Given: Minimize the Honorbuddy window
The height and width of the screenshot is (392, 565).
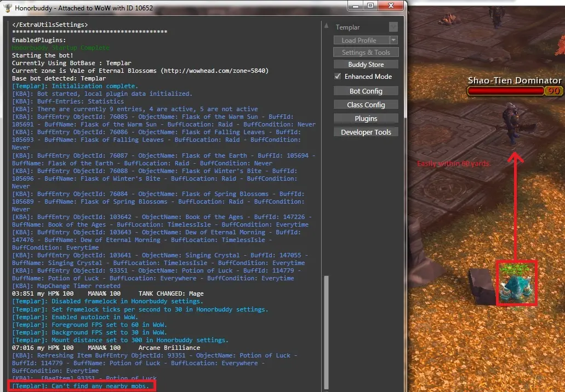Looking at the screenshot, I should pyautogui.click(x=356, y=6).
